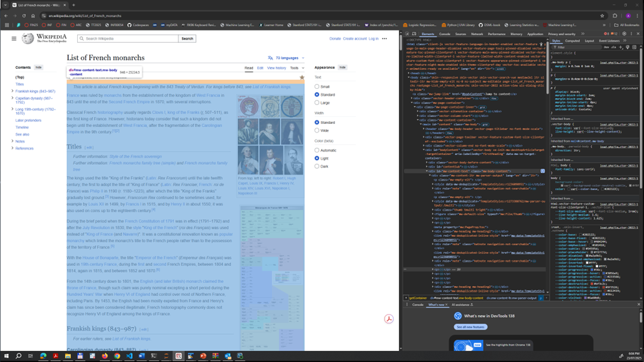The width and height of the screenshot is (644, 362).
Task: Select the Wide width option
Action: 317,130
